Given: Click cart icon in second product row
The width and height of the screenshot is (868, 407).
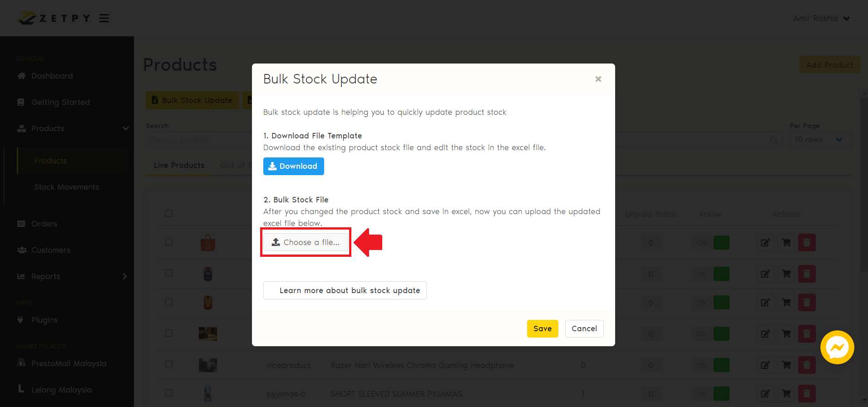Looking at the screenshot, I should [786, 274].
